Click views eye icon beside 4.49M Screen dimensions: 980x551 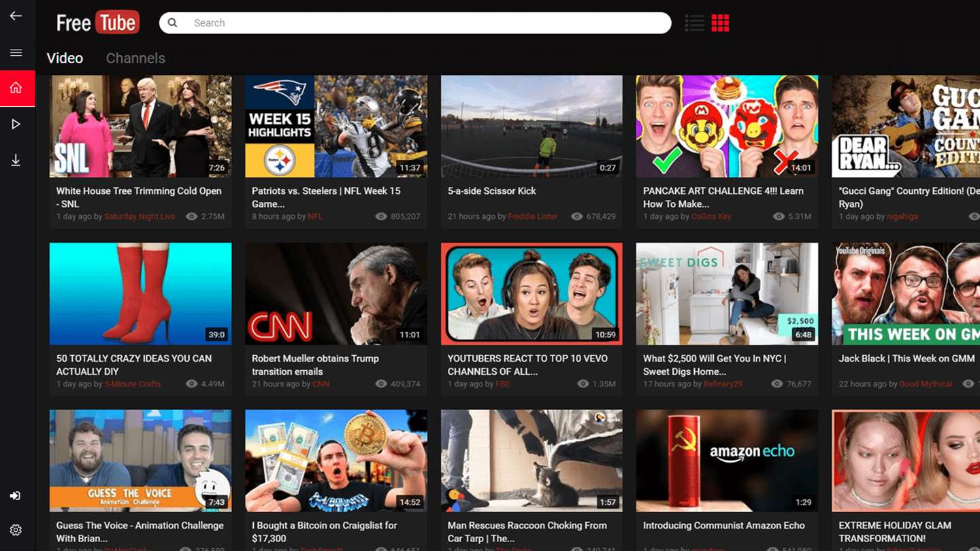pyautogui.click(x=192, y=384)
